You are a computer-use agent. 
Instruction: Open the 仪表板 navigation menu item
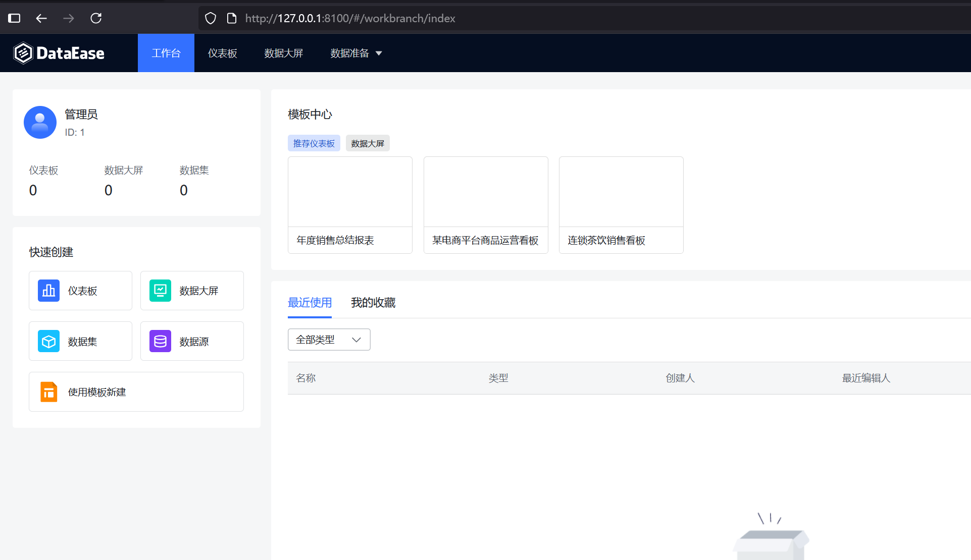(x=222, y=53)
